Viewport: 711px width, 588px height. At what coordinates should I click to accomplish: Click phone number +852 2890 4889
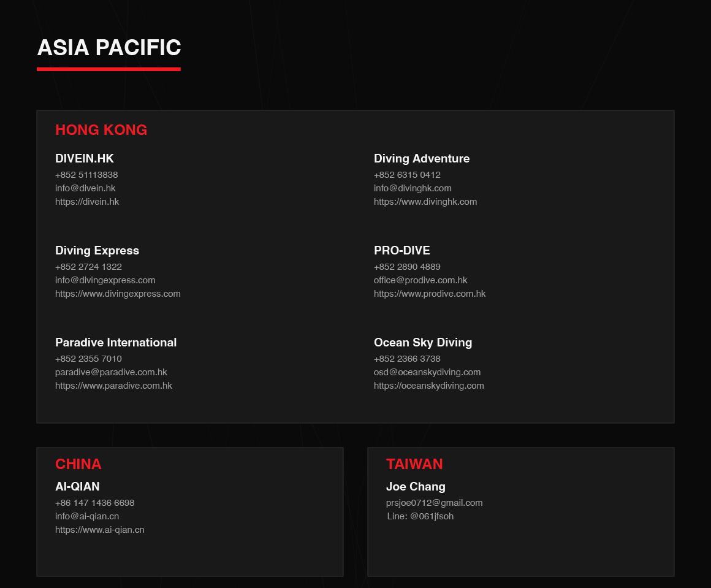pos(407,267)
